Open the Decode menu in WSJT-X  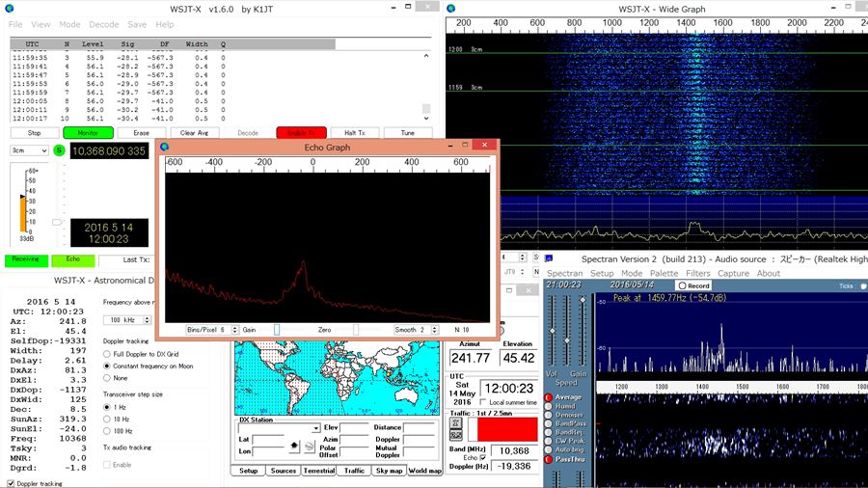[104, 24]
